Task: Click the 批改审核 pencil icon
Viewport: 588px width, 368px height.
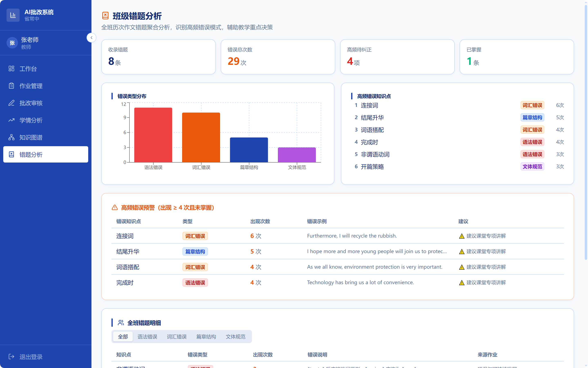Action: point(11,103)
